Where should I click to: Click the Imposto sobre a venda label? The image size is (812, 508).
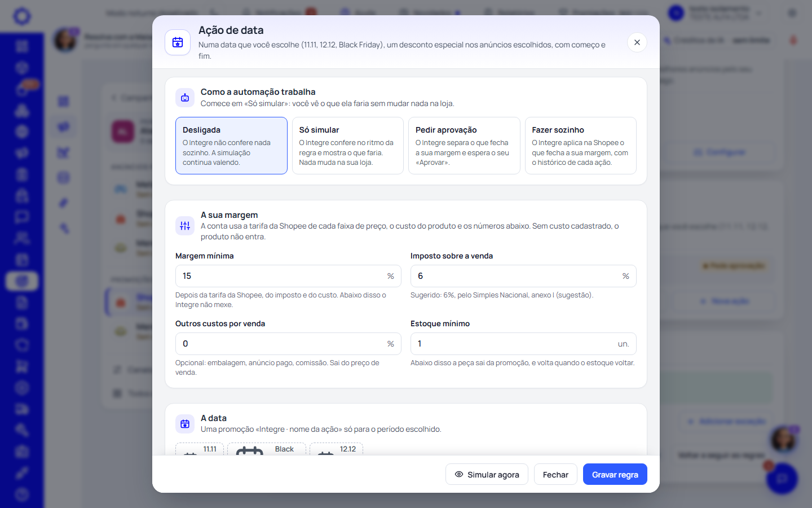pos(452,256)
